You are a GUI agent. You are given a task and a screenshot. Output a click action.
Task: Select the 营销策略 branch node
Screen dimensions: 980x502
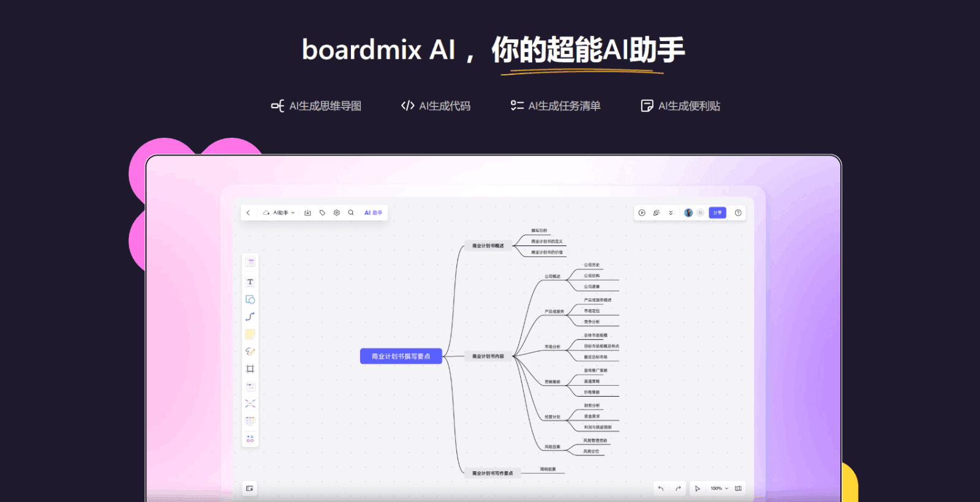coord(552,382)
